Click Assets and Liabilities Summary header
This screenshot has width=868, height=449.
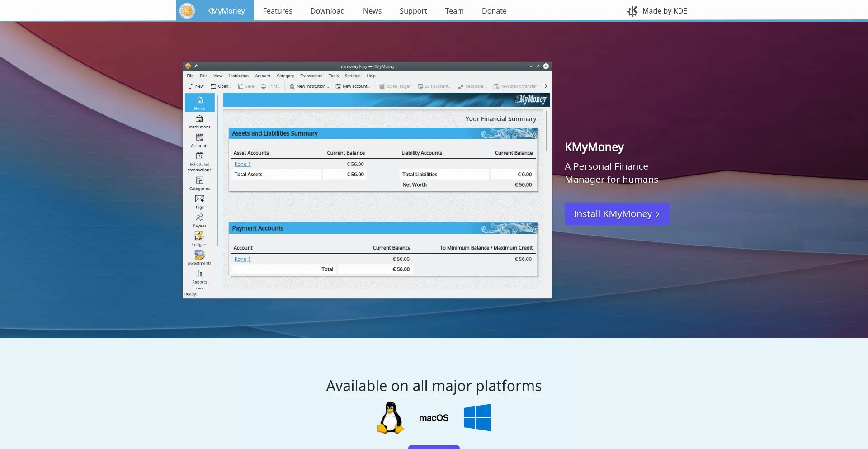383,133
